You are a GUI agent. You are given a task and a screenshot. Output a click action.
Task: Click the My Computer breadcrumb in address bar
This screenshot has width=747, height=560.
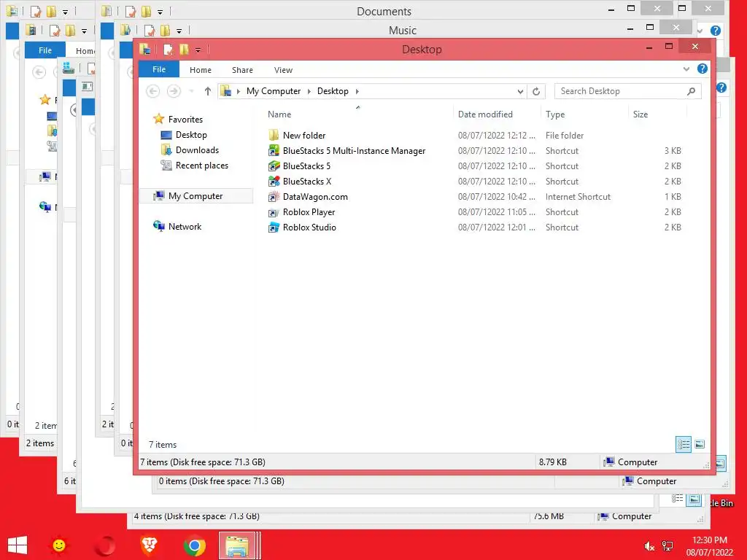tap(274, 91)
